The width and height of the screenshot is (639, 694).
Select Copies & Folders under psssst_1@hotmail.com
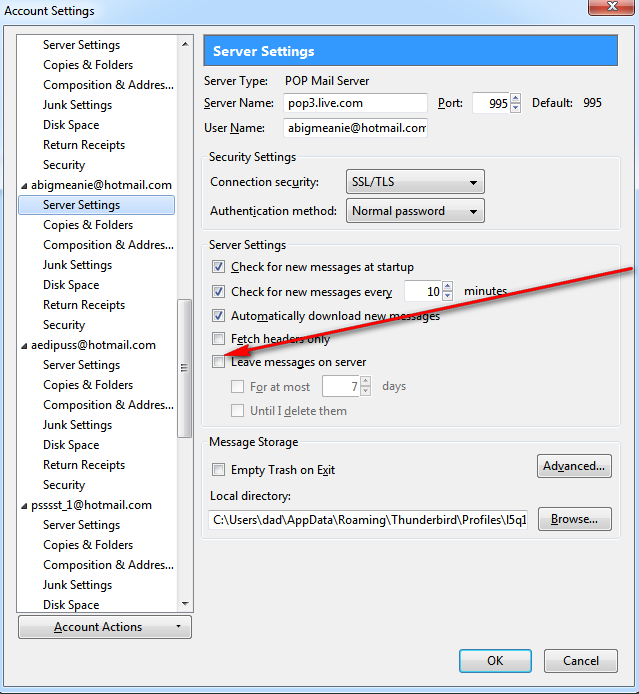click(x=88, y=545)
